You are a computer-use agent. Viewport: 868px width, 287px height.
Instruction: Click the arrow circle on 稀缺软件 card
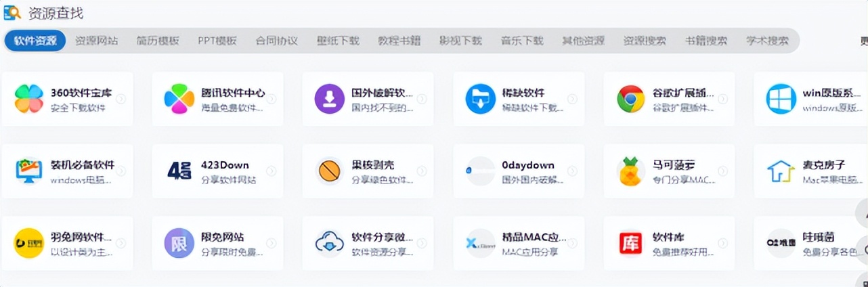point(572,100)
